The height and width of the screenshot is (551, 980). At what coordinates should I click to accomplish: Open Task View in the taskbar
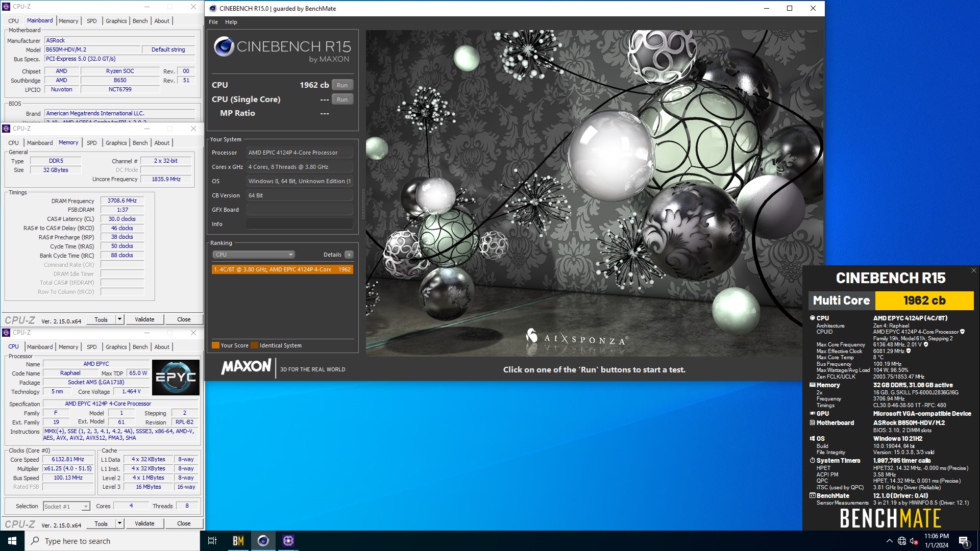coord(212,541)
